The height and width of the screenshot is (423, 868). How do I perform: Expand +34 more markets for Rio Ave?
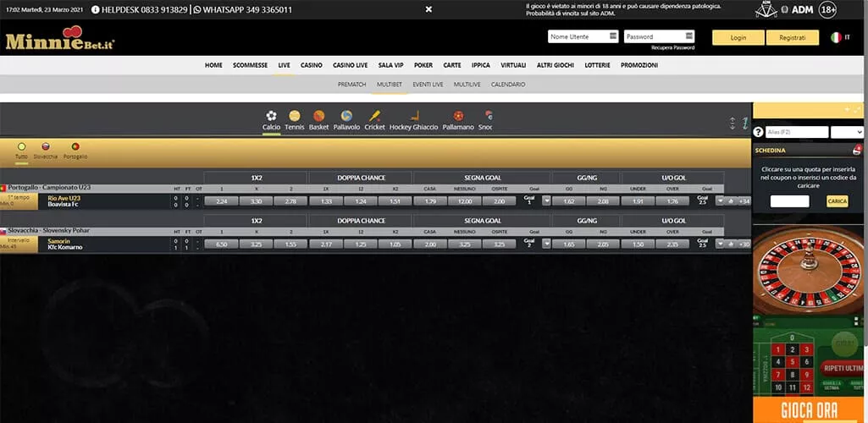[744, 201]
